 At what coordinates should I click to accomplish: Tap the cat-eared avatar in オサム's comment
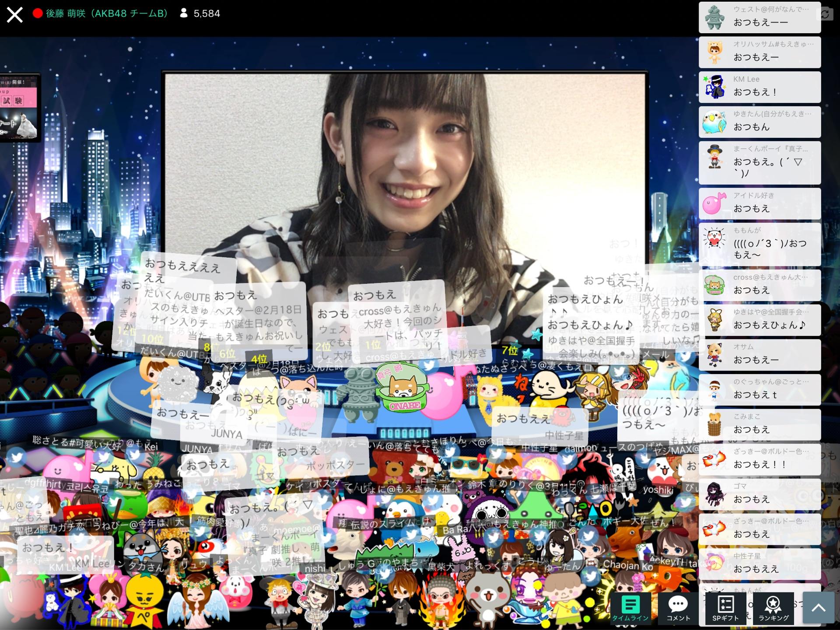point(714,355)
